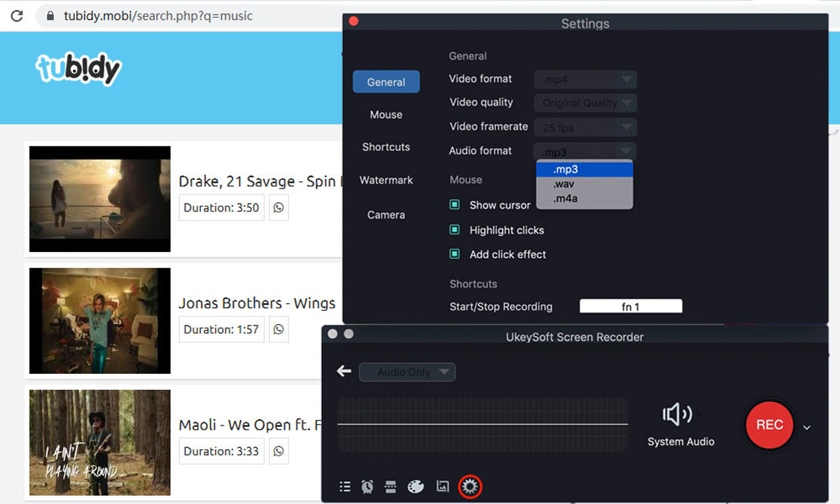Click the 'Duration: 3:33' label

221,451
